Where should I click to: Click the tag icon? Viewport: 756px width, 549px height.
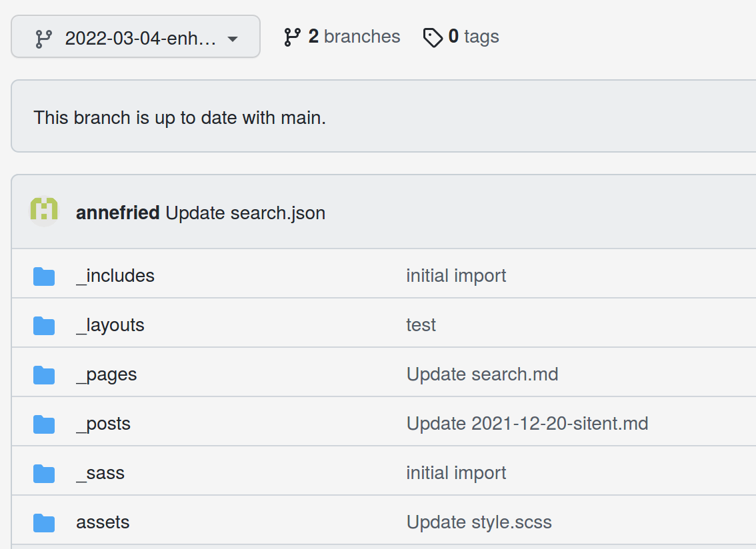pos(433,37)
